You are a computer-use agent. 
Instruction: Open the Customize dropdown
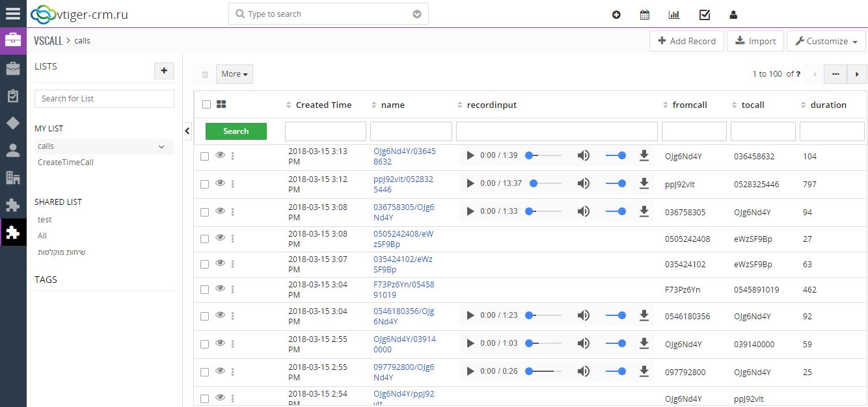826,41
